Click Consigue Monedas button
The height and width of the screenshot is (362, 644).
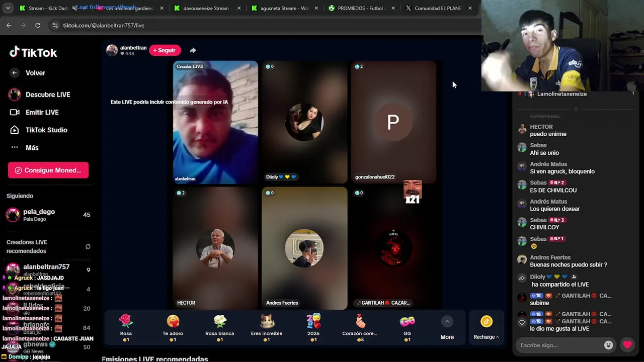pos(48,170)
